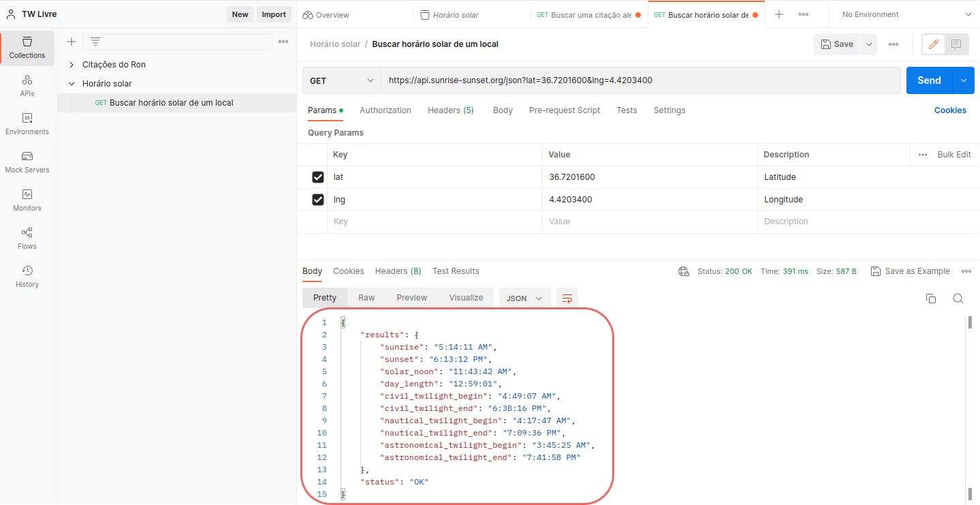The width and height of the screenshot is (980, 505).
Task: Toggle line wrap icon in response
Action: pos(567,298)
